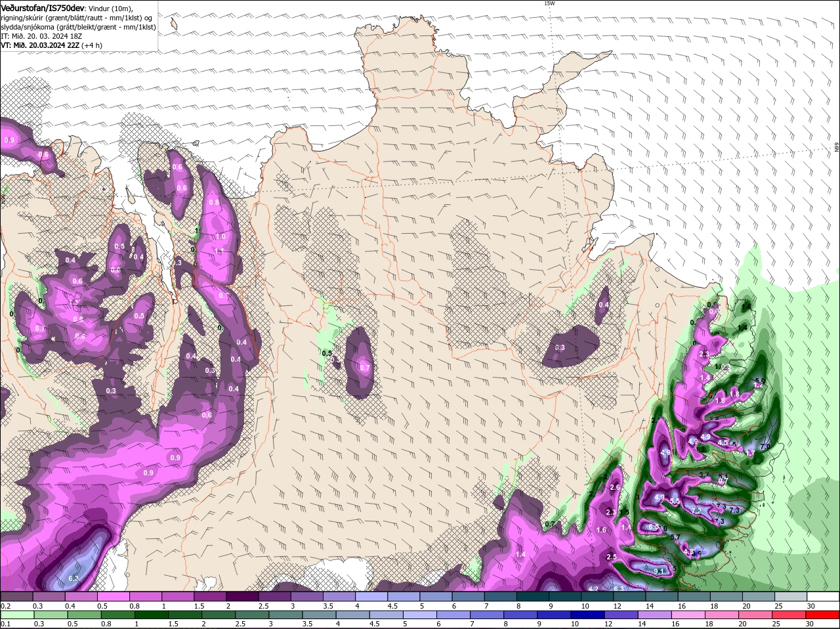This screenshot has height=629, width=840.
Task: Click the map value 4.3
Action: 688,552
